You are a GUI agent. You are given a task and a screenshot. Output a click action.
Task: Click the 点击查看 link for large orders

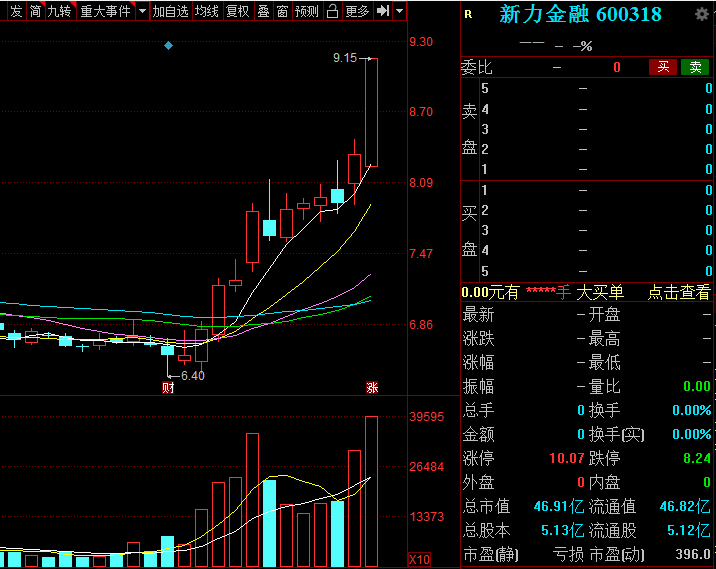point(678,292)
